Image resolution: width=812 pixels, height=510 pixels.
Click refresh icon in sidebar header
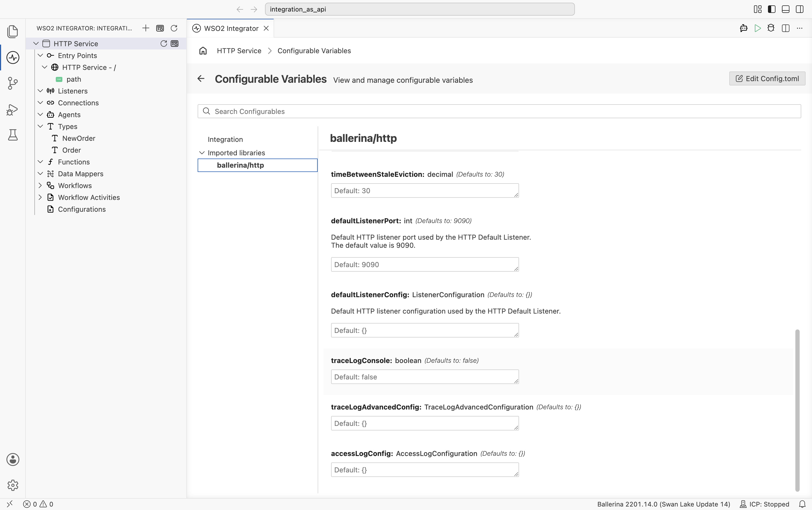tap(174, 28)
